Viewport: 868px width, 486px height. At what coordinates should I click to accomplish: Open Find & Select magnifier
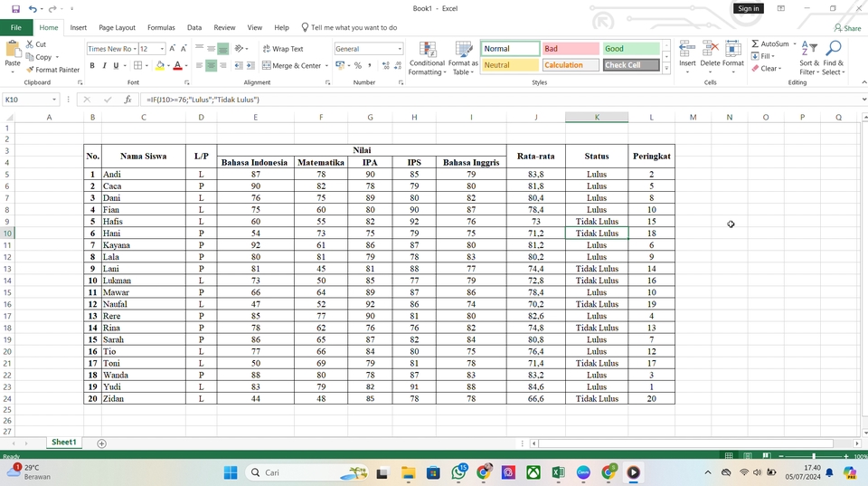pos(833,58)
